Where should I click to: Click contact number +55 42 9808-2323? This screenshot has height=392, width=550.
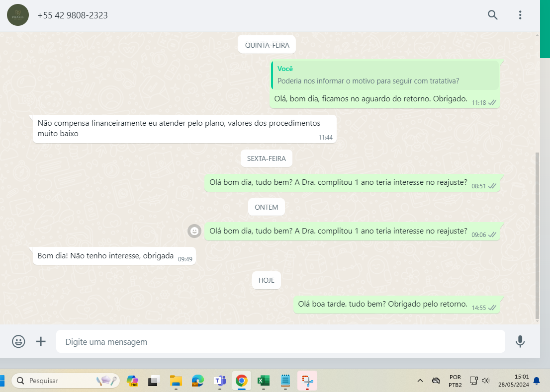pos(73,15)
